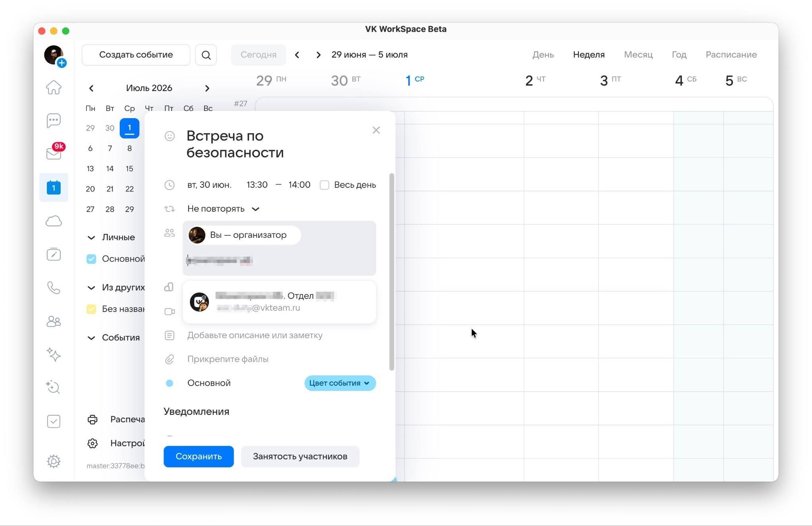Click the event form vertical scrollbar

click(392, 272)
